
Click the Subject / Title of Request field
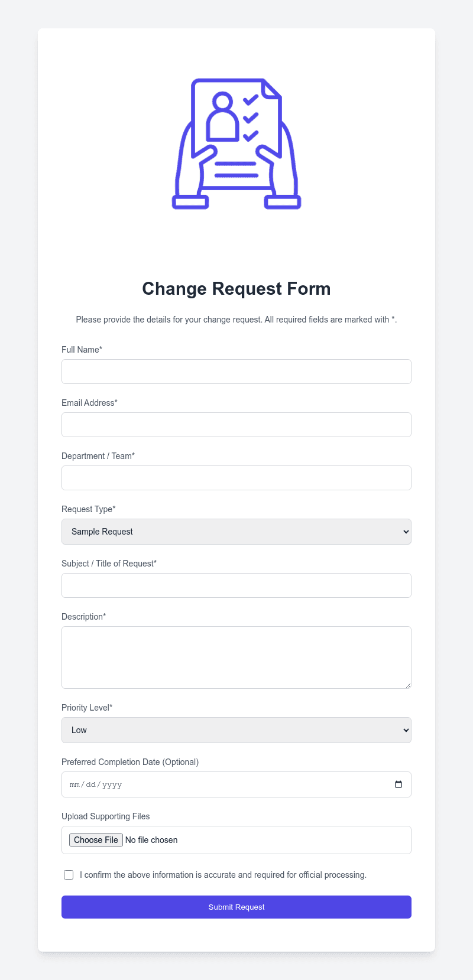[x=237, y=585]
